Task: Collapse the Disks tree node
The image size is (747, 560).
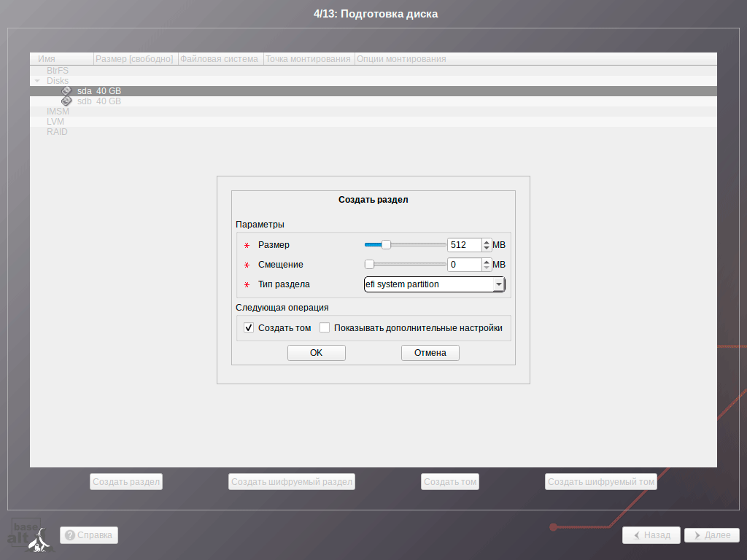Action: [x=37, y=81]
